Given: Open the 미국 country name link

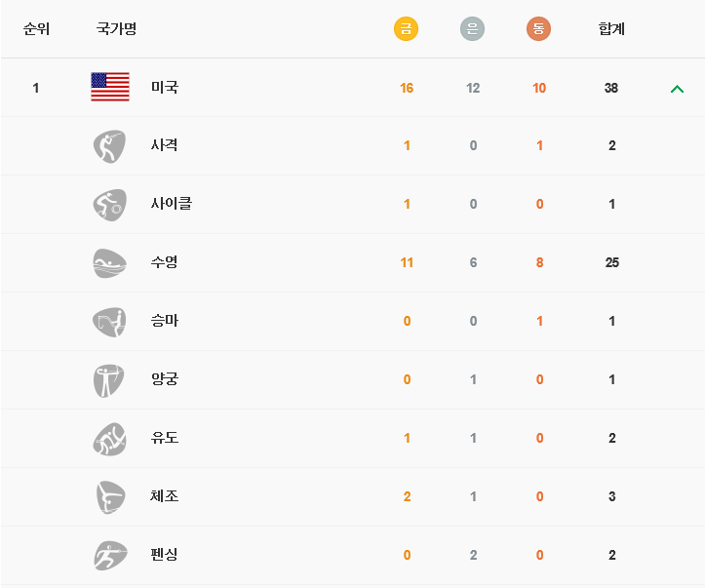Looking at the screenshot, I should point(165,87).
